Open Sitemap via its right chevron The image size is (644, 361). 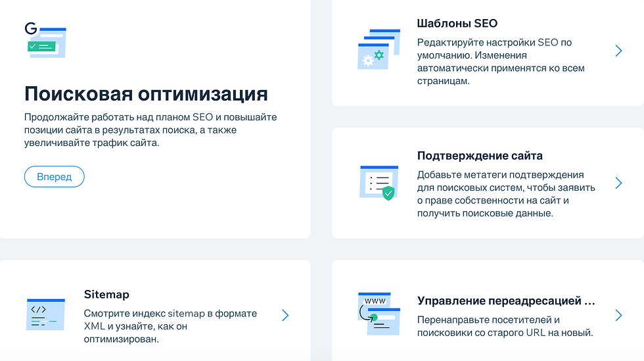[285, 315]
